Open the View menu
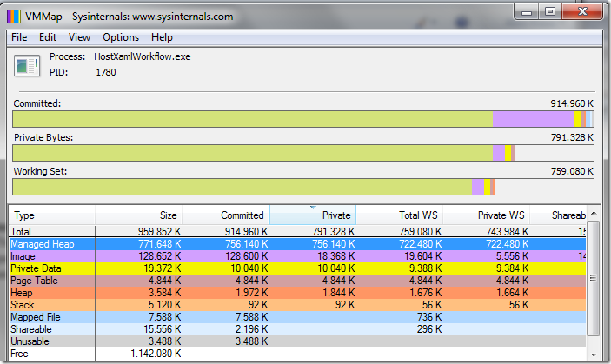The image size is (611, 364). click(79, 37)
